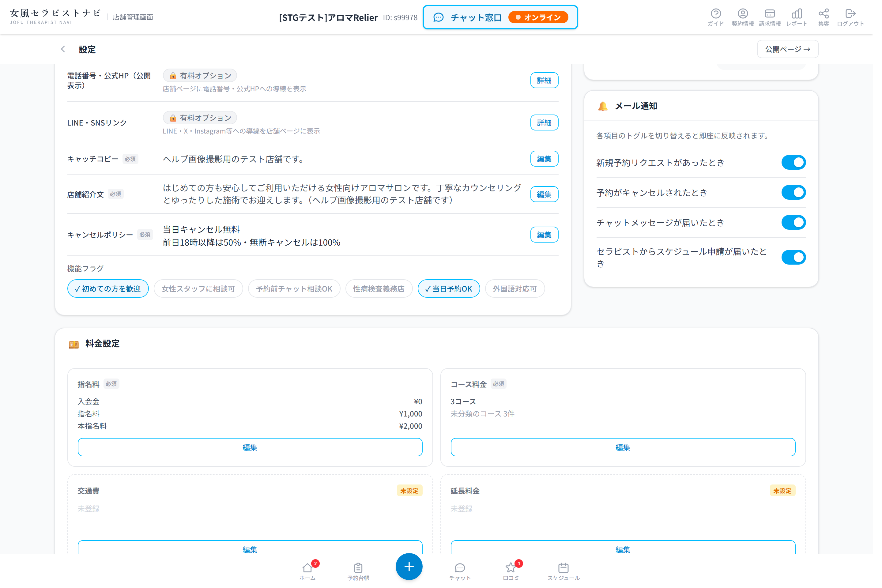This screenshot has width=882, height=588.
Task: Open the ガイド help icon
Action: click(x=723, y=17)
